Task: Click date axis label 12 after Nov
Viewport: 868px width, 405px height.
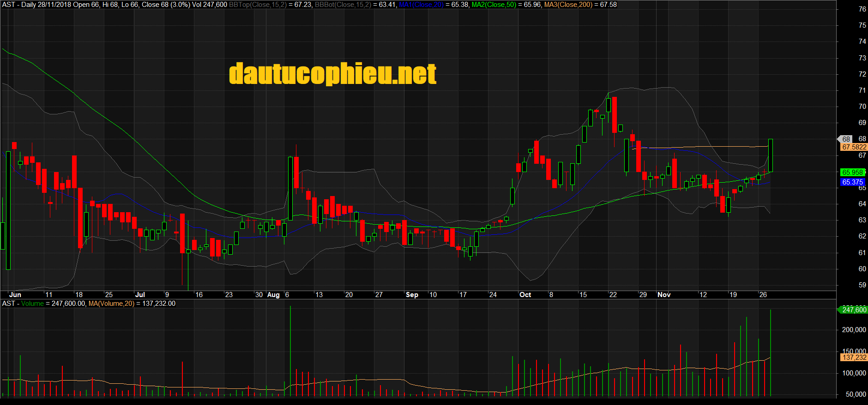Action: point(703,295)
